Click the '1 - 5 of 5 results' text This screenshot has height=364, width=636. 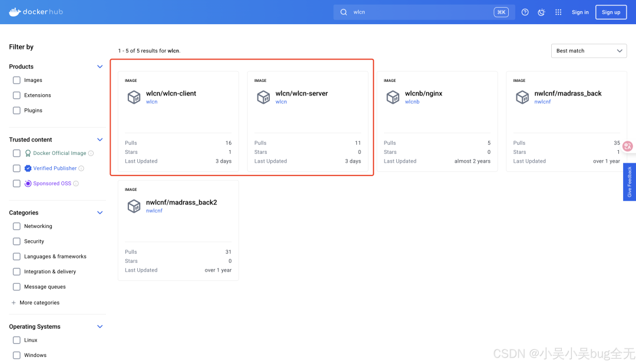tap(149, 51)
